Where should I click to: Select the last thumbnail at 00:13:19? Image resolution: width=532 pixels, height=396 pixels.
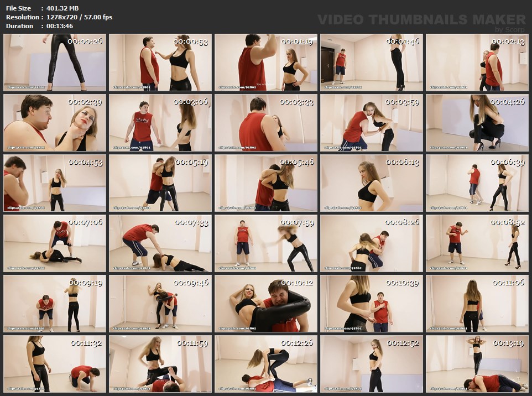[x=477, y=364]
